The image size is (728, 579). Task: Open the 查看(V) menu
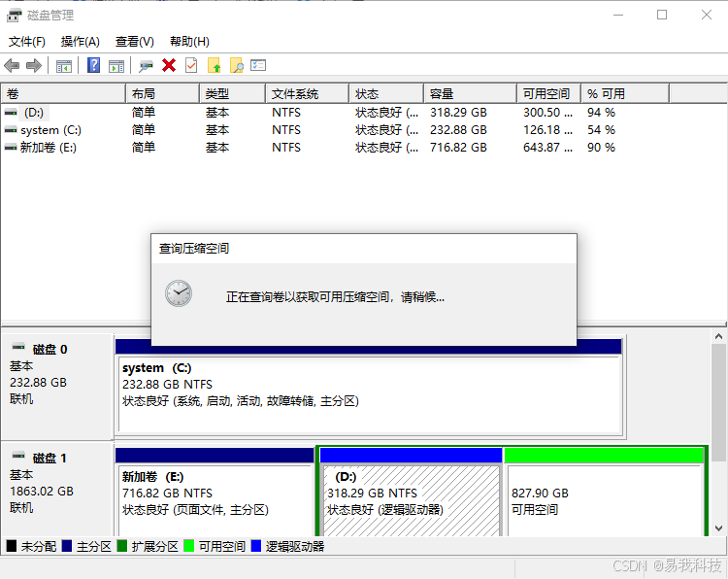pyautogui.click(x=135, y=42)
